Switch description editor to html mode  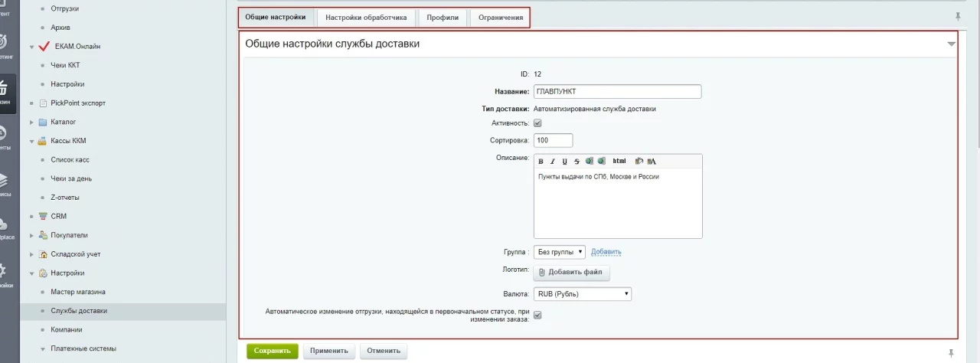point(619,162)
